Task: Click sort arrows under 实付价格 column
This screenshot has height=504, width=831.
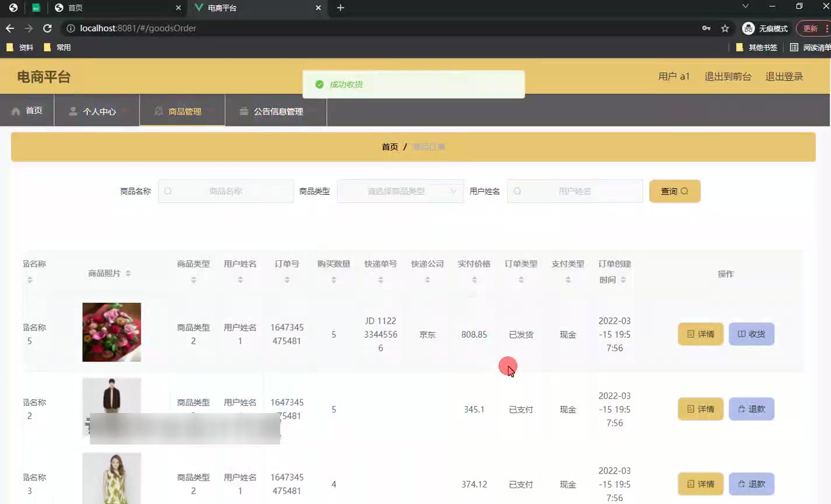Action: [474, 280]
